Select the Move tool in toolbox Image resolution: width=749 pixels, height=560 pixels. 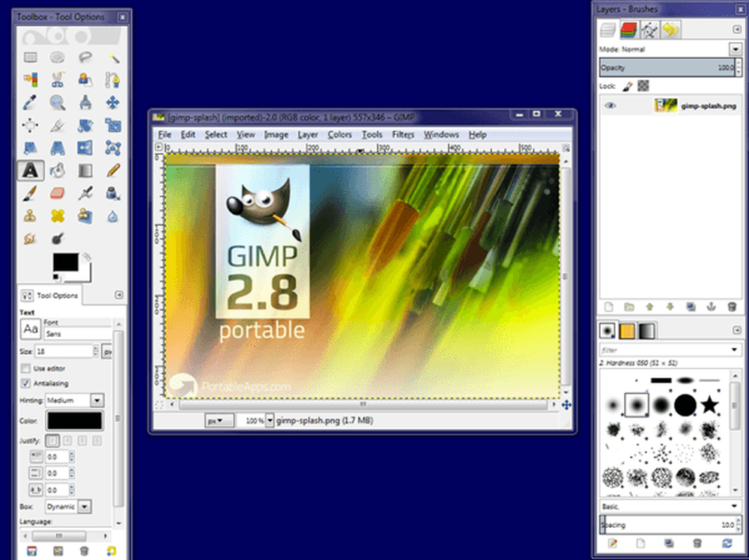pos(113,102)
